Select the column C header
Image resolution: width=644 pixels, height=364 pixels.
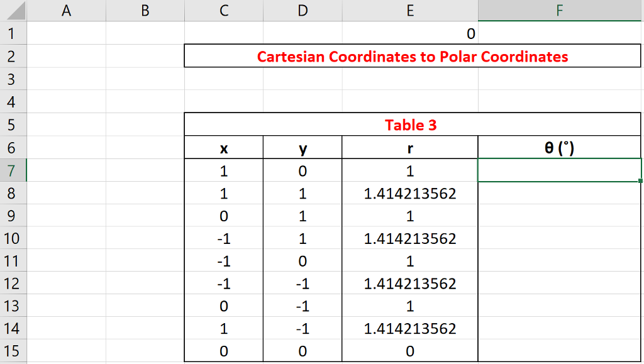[224, 11]
